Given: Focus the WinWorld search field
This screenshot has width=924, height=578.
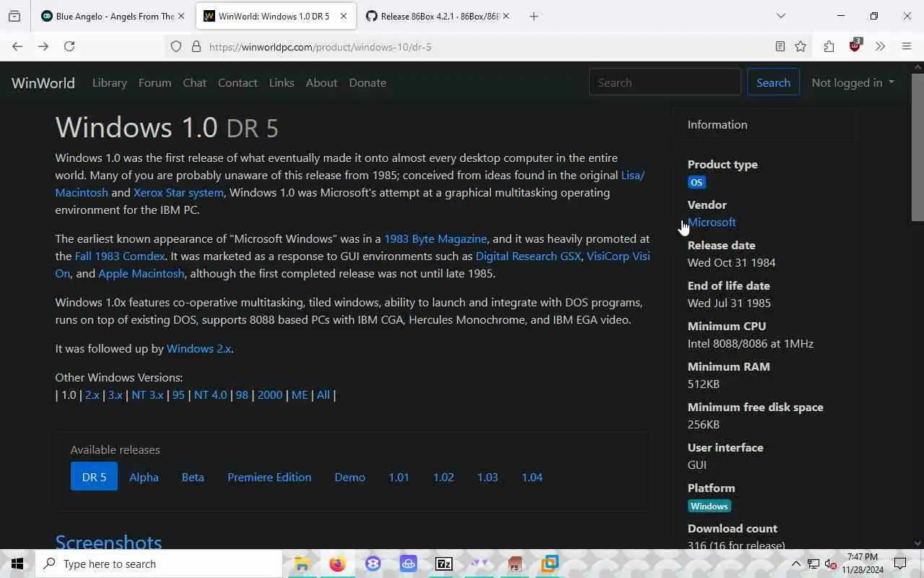Looking at the screenshot, I should click(x=665, y=82).
